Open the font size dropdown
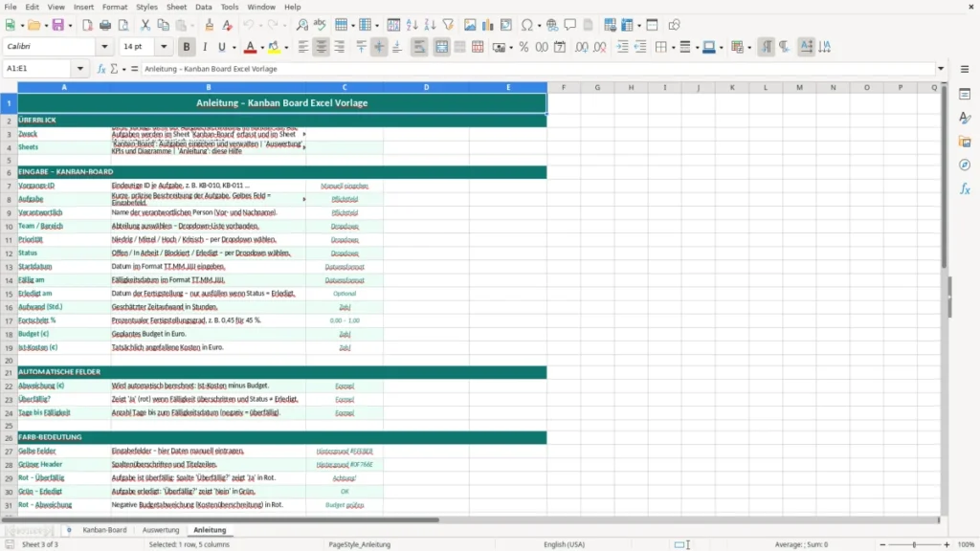 click(164, 47)
